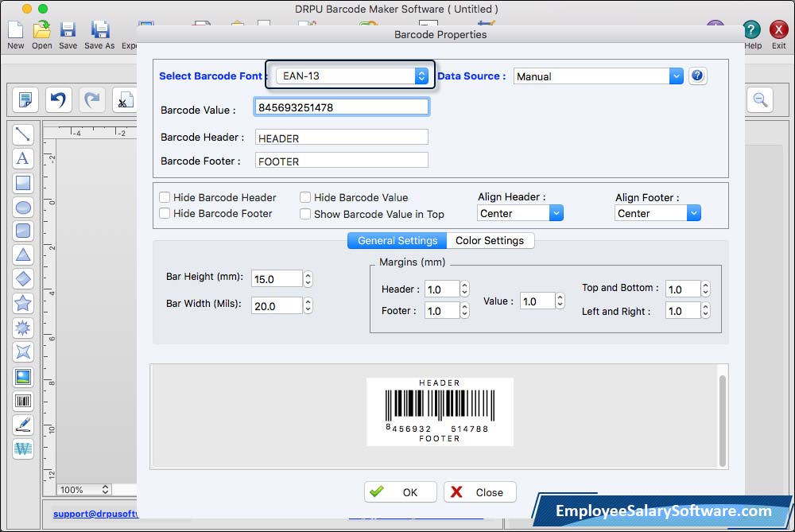
Task: Click the Header margin stepper
Action: click(464, 289)
